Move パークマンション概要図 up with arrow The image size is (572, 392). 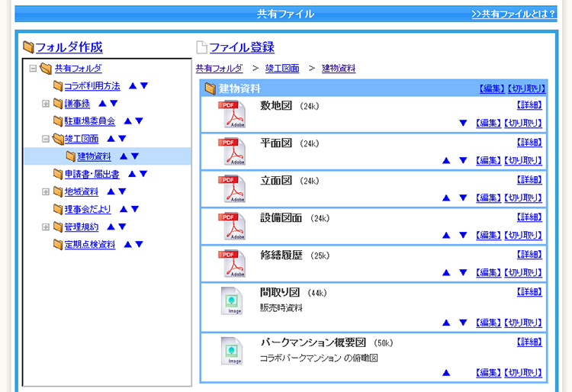coord(446,373)
